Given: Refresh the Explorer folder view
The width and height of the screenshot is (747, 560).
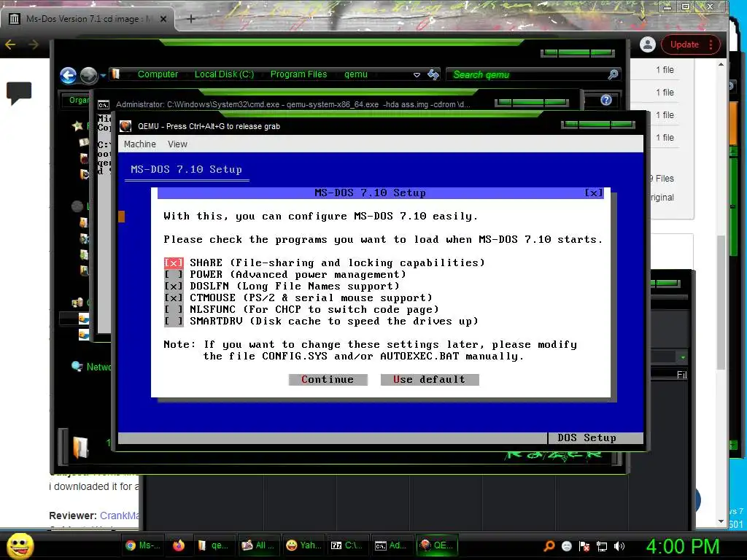Looking at the screenshot, I should pos(433,74).
